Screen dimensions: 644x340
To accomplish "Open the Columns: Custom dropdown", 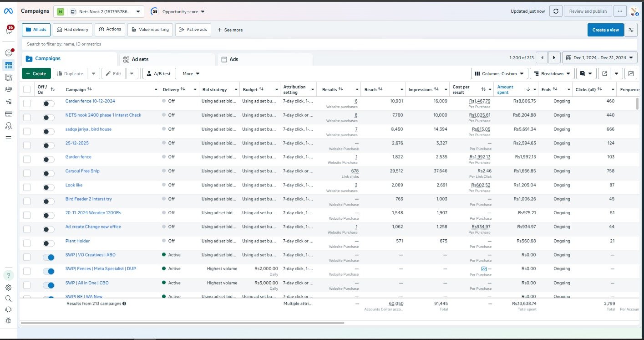I will [499, 73].
